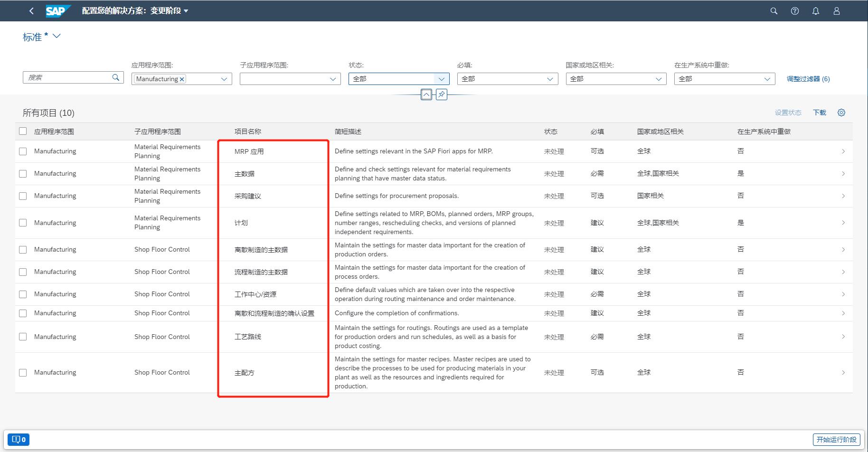Open notifications via the bell icon
The width and height of the screenshot is (868, 452).
816,10
